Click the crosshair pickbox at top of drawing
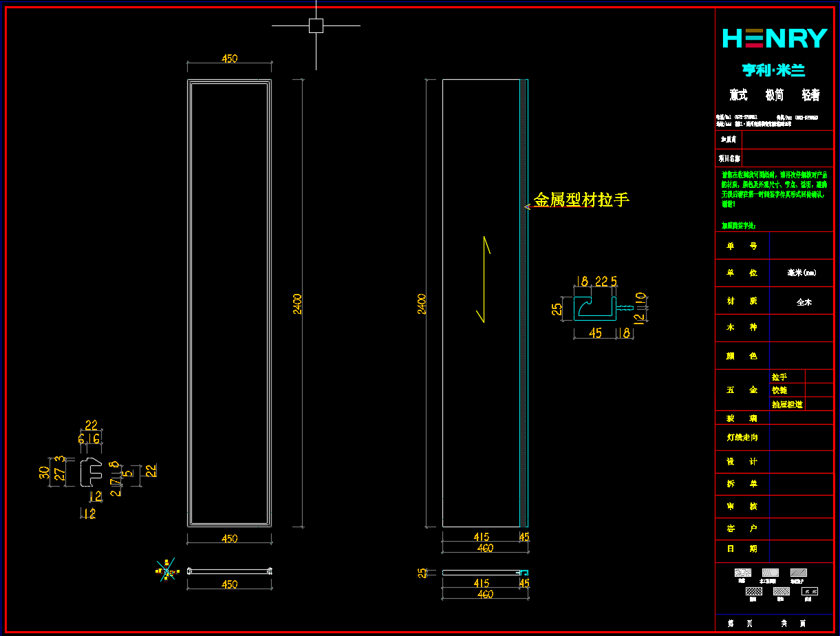The image size is (840, 636). [x=316, y=26]
